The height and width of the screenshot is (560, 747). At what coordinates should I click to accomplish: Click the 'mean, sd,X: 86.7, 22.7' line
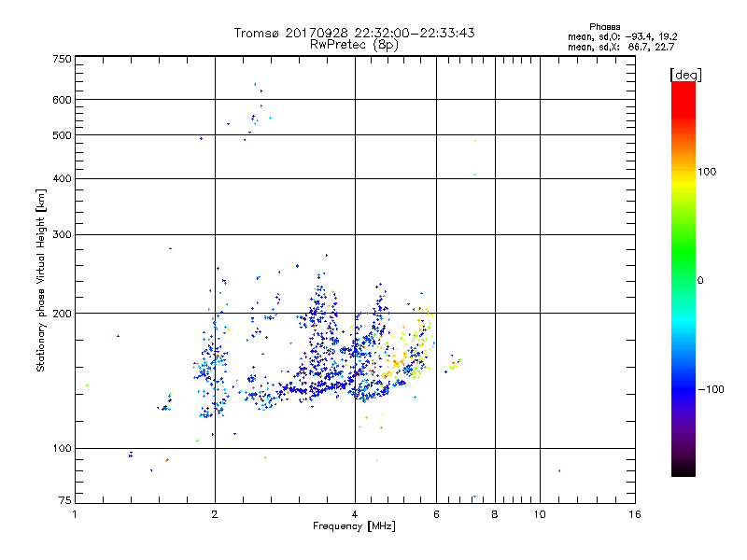[x=621, y=47]
